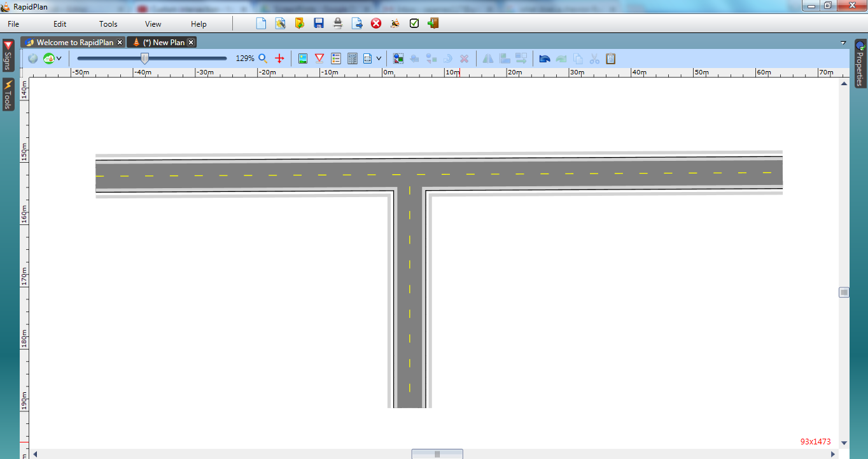
Task: Save the plan with floppy disk icon
Action: click(319, 24)
